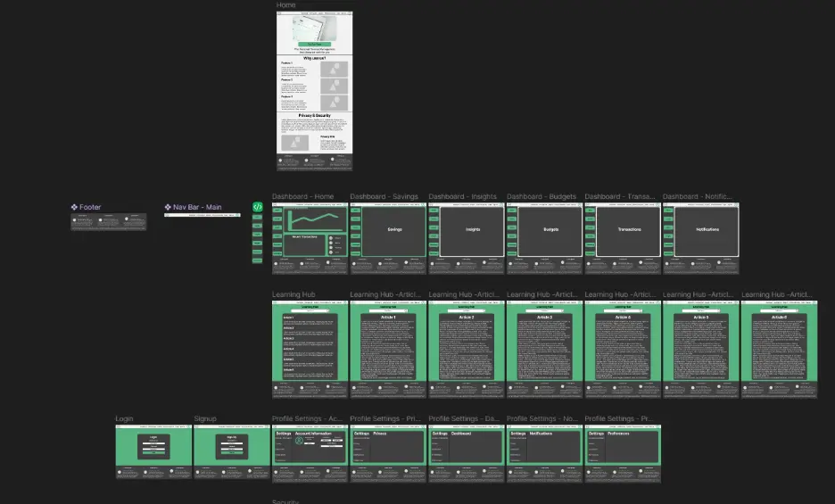Select the "Footer" component label
835x504 pixels.
[90, 207]
